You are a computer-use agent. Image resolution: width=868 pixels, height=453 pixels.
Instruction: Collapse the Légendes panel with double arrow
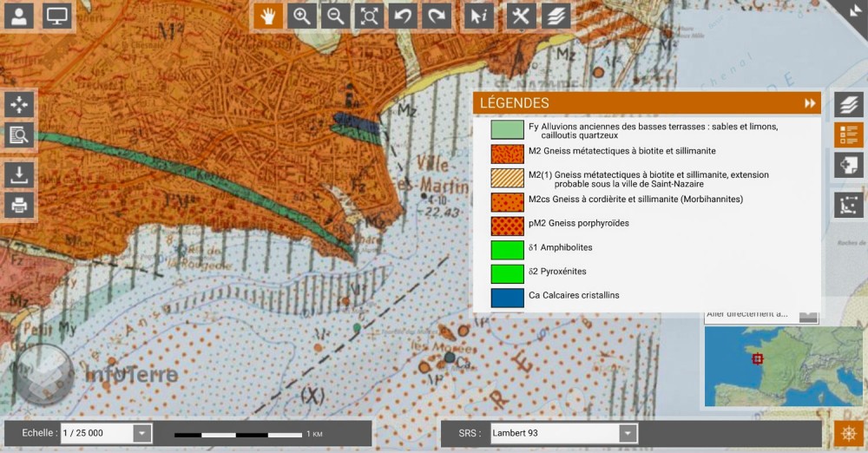click(x=810, y=103)
